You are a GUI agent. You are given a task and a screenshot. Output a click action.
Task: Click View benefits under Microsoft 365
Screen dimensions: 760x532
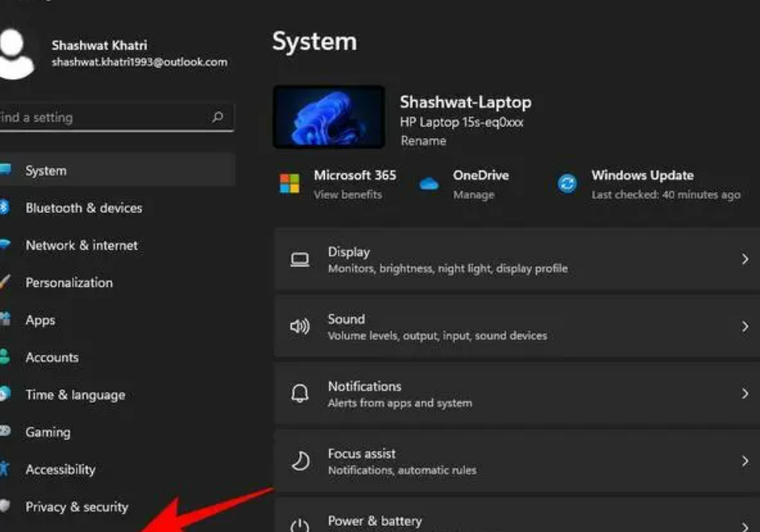pos(348,194)
